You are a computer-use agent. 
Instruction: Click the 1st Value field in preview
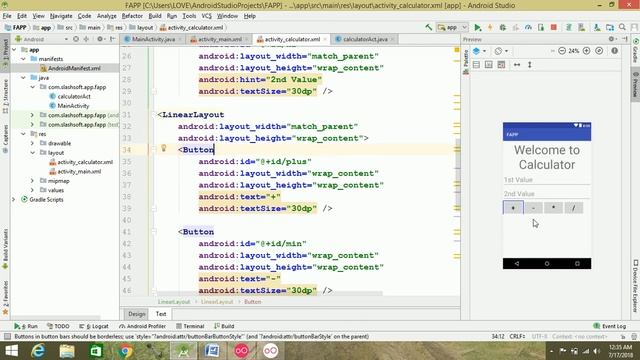[x=547, y=180]
